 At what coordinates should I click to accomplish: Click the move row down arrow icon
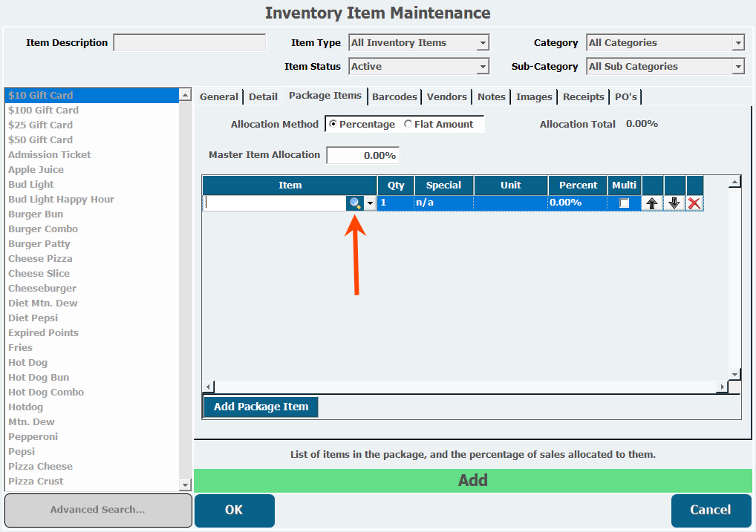coord(674,203)
